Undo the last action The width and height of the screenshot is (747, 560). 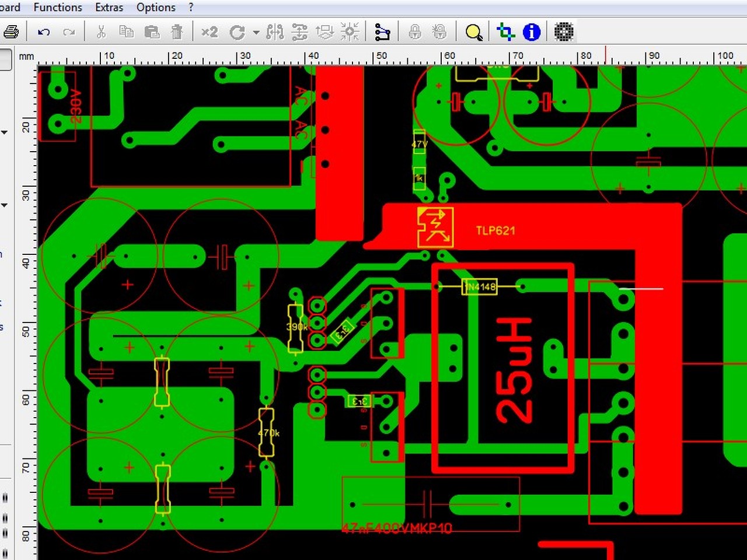point(44,32)
